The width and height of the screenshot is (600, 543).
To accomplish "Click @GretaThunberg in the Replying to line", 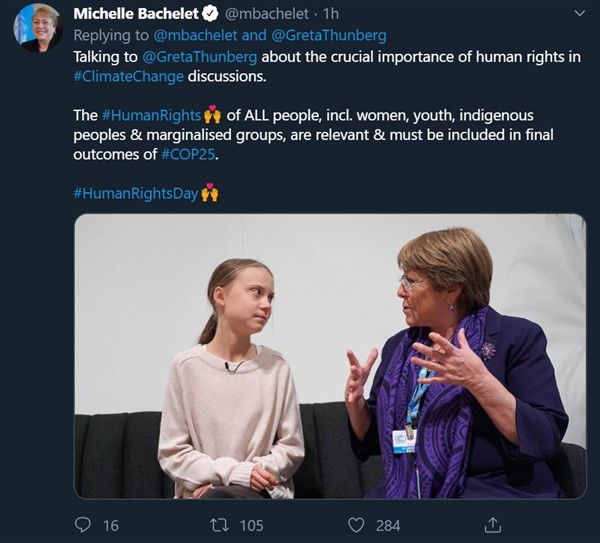I will (x=329, y=36).
